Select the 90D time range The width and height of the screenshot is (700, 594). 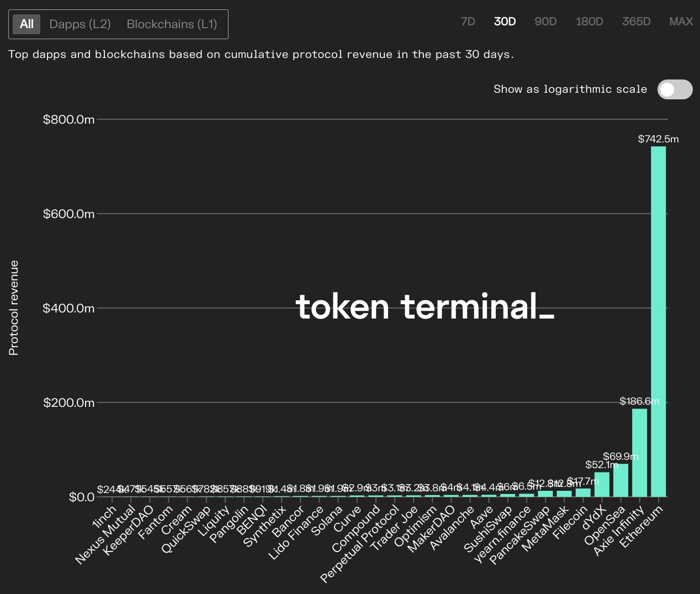[x=545, y=22]
